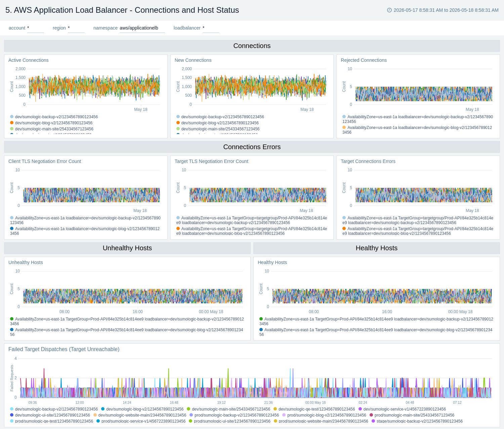This screenshot has height=429, width=504.
Task: Open the Healthy Hosts panel title
Action: point(272,262)
